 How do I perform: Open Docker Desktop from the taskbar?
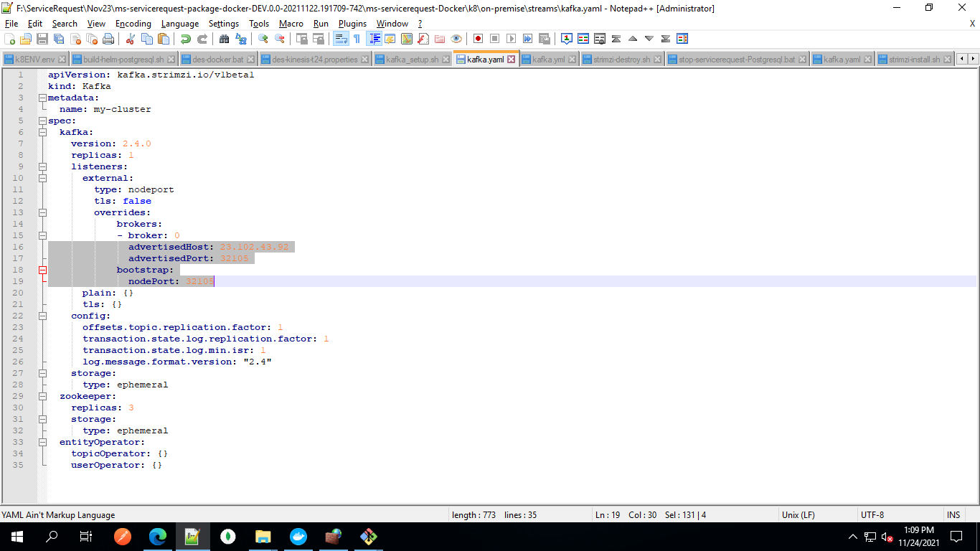pos(298,536)
